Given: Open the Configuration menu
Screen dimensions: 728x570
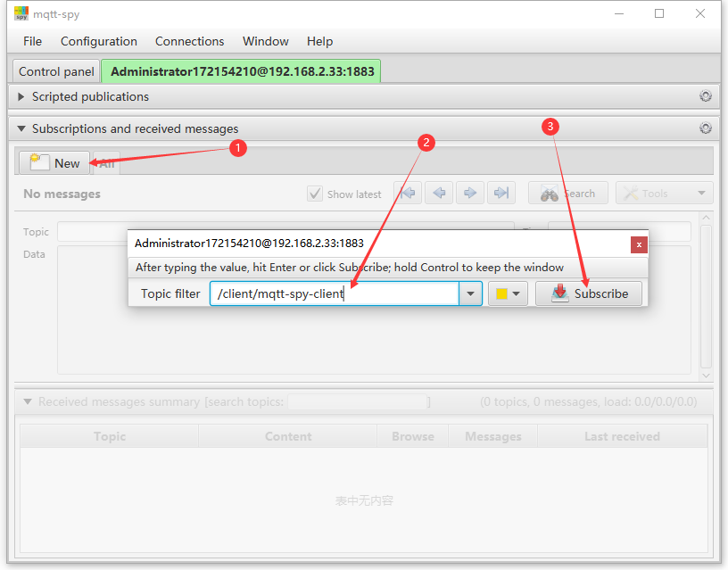Looking at the screenshot, I should (x=99, y=41).
